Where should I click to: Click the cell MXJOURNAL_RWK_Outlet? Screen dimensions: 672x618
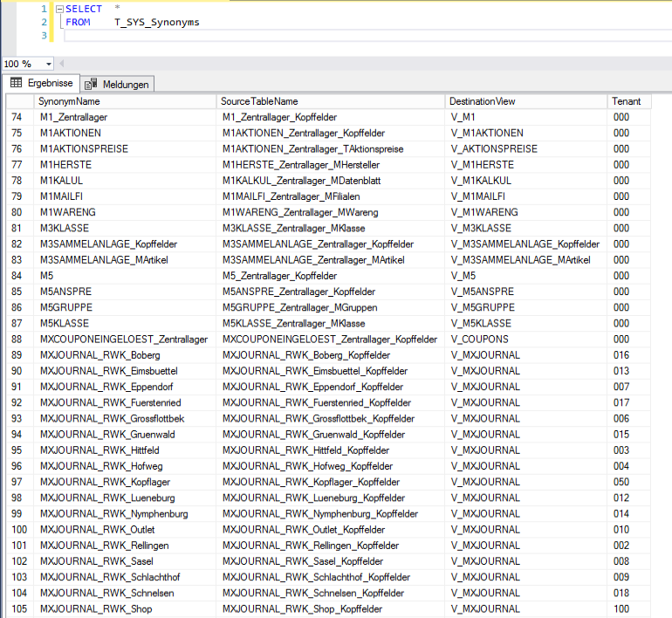(125, 529)
